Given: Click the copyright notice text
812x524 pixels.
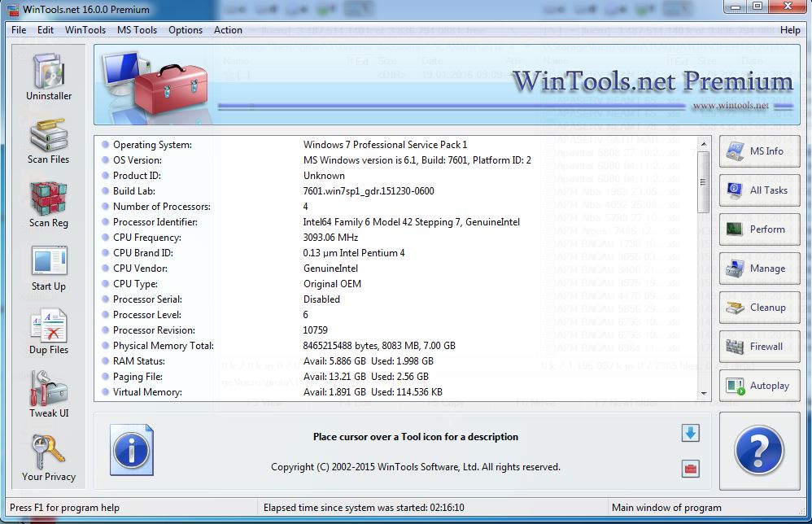Looking at the screenshot, I should click(x=415, y=467).
